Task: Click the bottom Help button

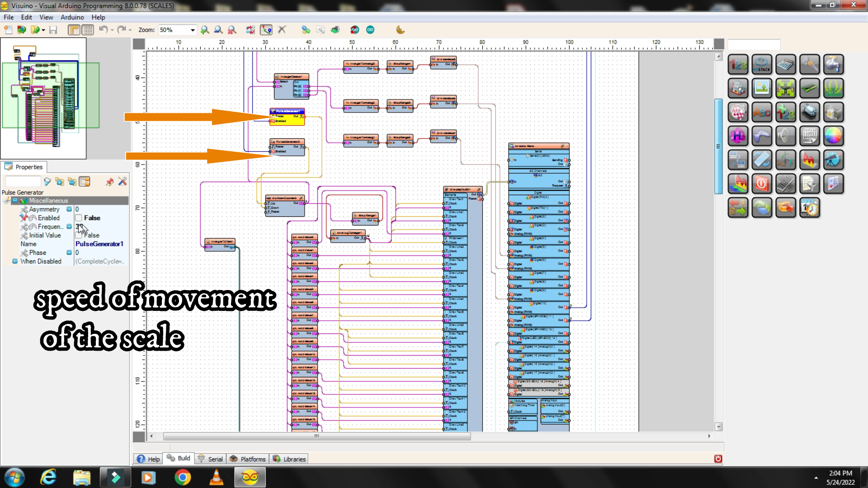Action: (148, 459)
